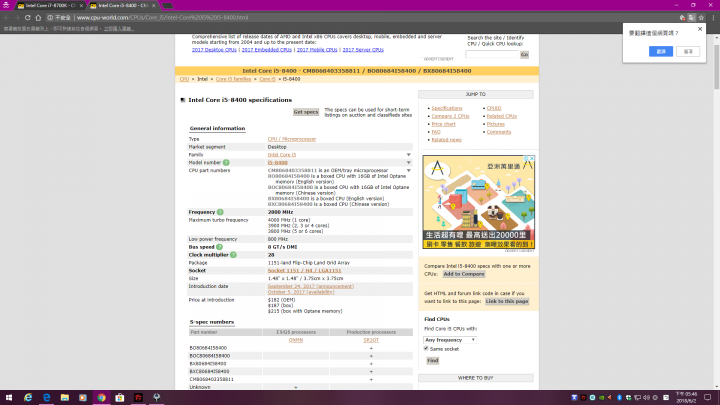
Task: Open the Socket 1151 / H4 / LGA1151 link
Action: click(304, 270)
